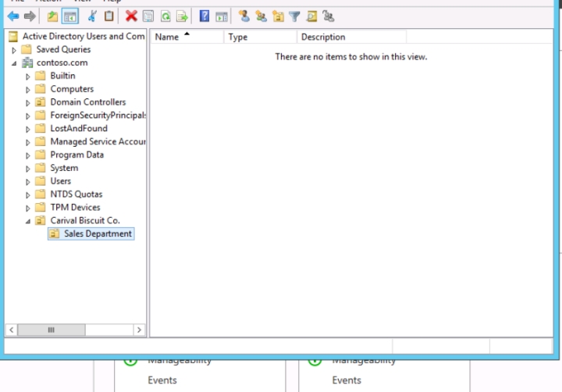Image resolution: width=562 pixels, height=392 pixels.
Task: Toggle the Show/Hide Console Tree button
Action: click(x=70, y=16)
